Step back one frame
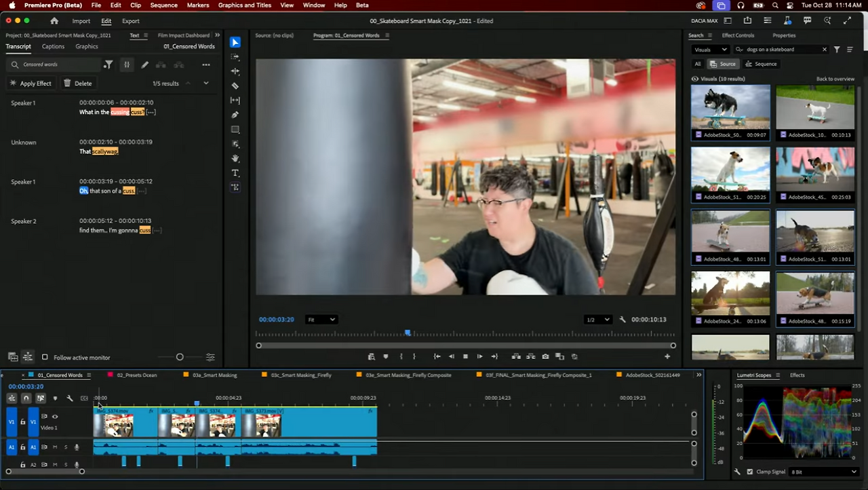Viewport: 868px width, 490px height. (x=451, y=356)
